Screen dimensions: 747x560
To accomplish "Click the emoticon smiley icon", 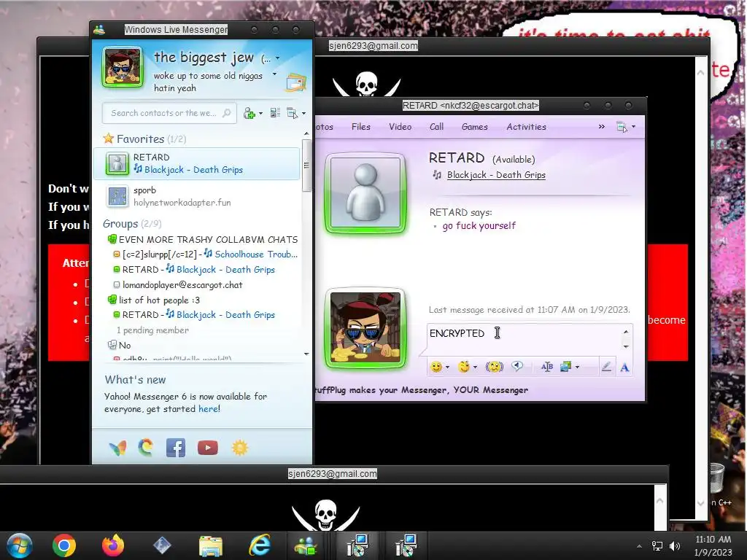I will click(436, 367).
